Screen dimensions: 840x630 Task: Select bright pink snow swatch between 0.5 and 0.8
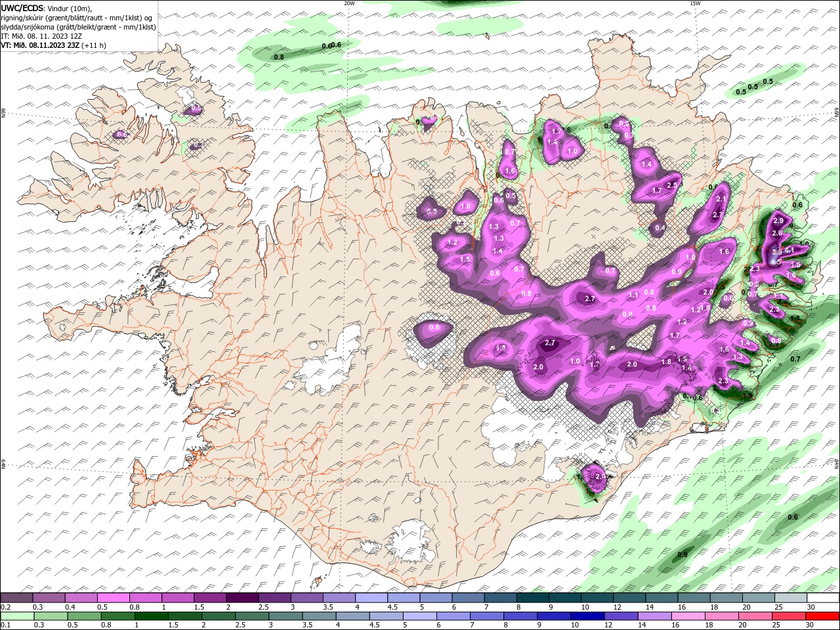(x=113, y=598)
